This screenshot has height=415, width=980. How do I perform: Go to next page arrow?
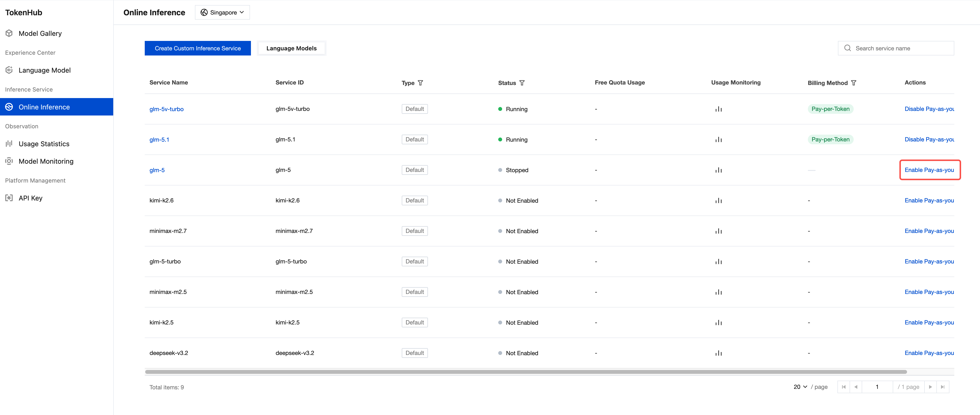(930, 387)
